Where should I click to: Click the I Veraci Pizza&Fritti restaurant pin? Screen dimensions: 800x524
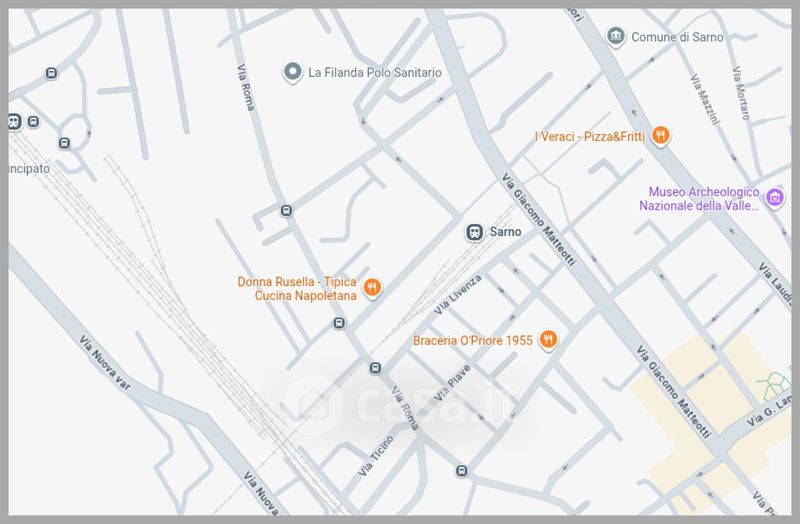click(660, 135)
